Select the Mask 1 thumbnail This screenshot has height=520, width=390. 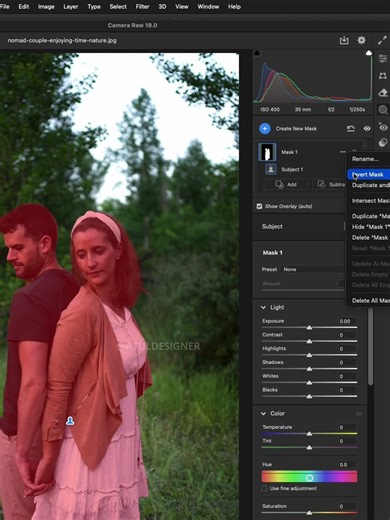[267, 152]
